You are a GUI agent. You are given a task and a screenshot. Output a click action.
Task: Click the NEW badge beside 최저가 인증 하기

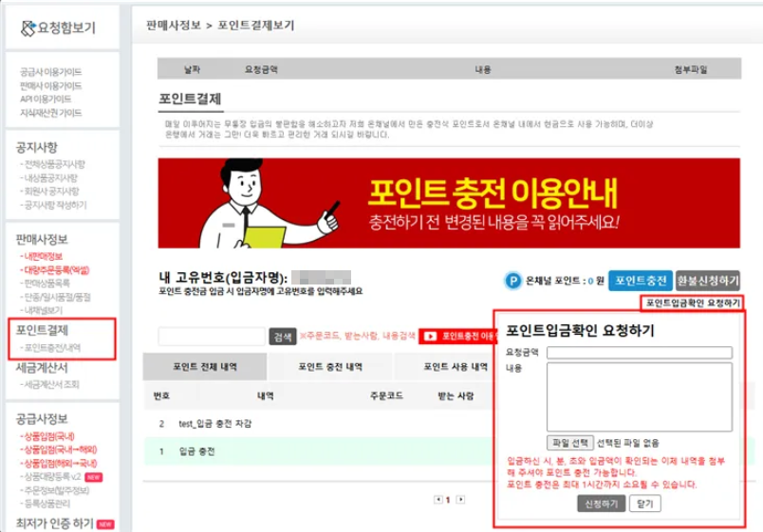click(x=105, y=524)
